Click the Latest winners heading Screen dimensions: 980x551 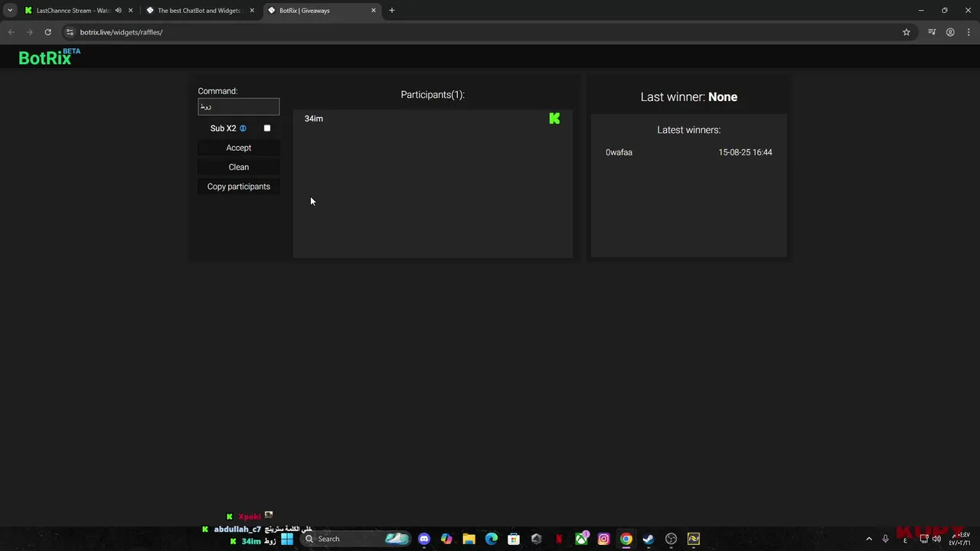[689, 130]
